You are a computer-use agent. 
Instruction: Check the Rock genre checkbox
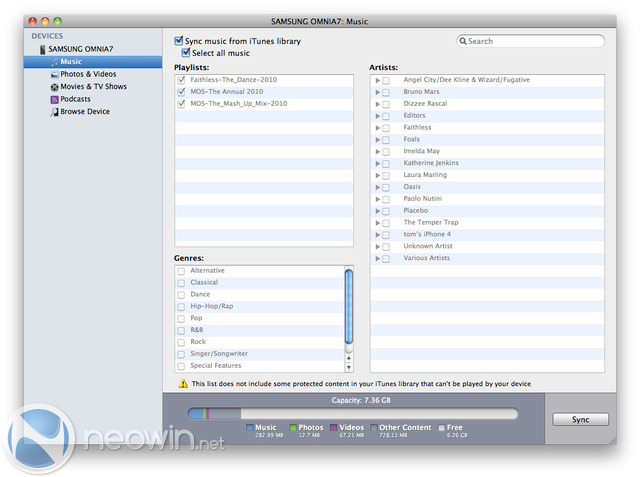pos(181,342)
